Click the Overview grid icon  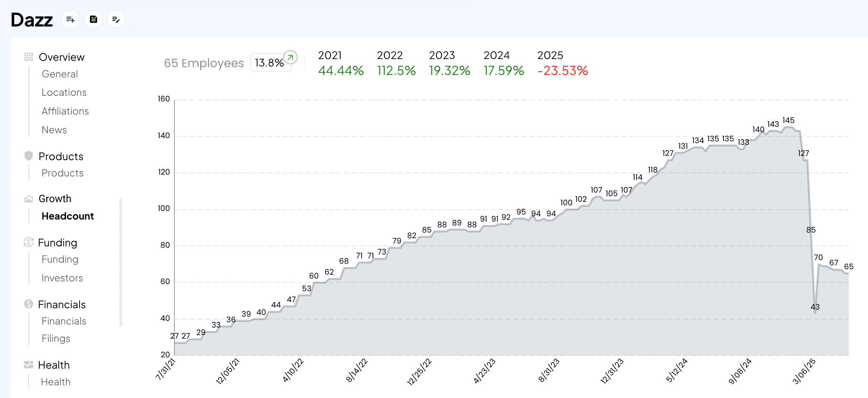[29, 57]
